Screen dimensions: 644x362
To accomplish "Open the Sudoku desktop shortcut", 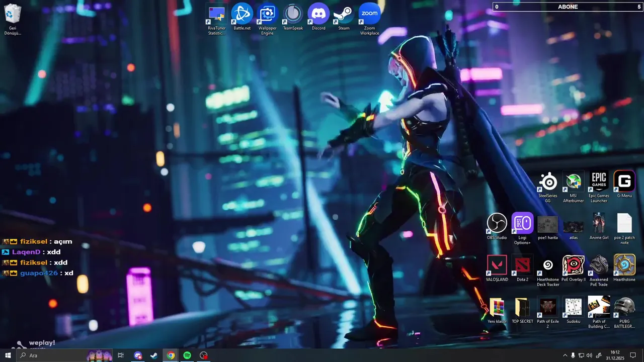I will pos(573,310).
